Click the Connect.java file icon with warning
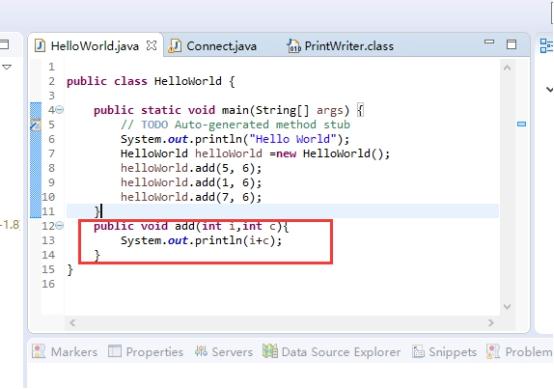The height and width of the screenshot is (389, 554). [x=175, y=46]
